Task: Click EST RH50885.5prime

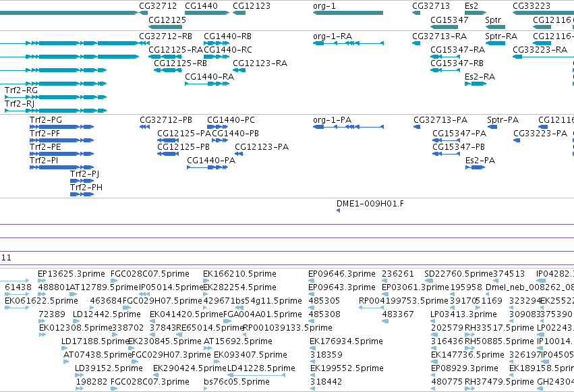Action: click(x=499, y=341)
